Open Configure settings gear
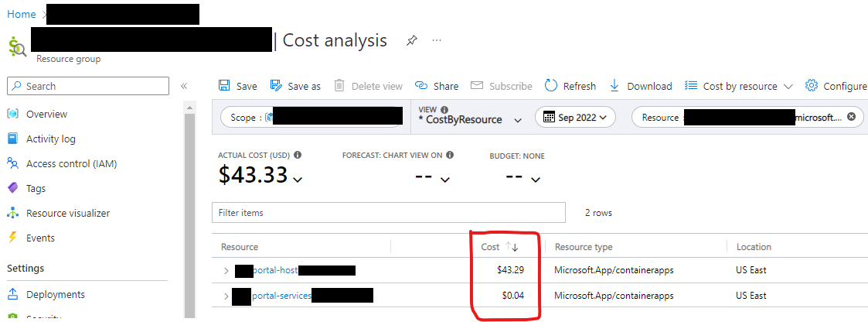Viewport: 868px width, 322px height. [x=836, y=86]
